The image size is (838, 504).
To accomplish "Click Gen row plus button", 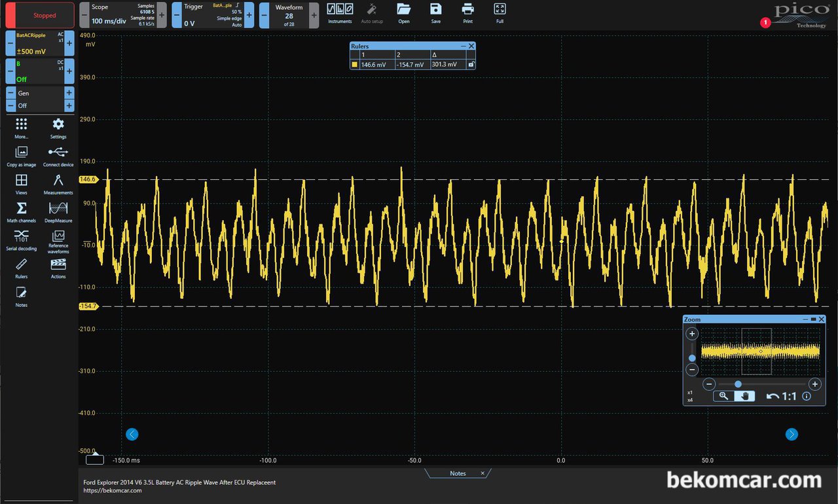I will (69, 93).
